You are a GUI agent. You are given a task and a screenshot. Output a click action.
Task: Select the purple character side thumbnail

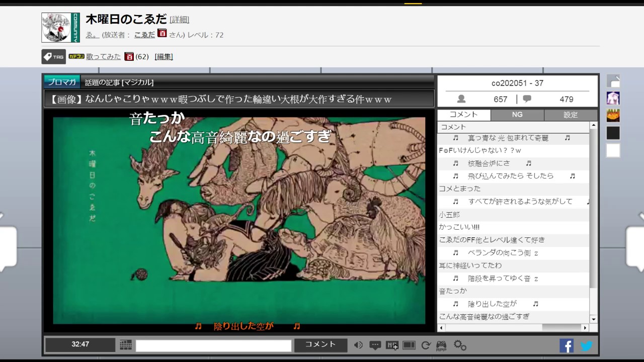pyautogui.click(x=613, y=98)
